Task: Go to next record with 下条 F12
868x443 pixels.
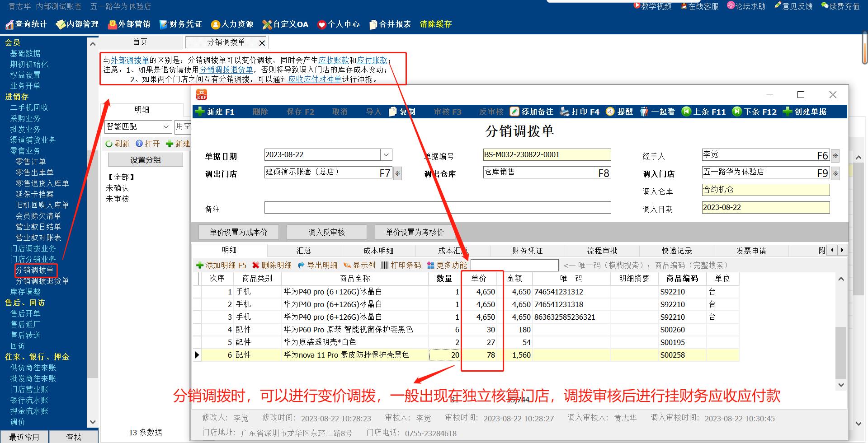Action: (x=737, y=111)
